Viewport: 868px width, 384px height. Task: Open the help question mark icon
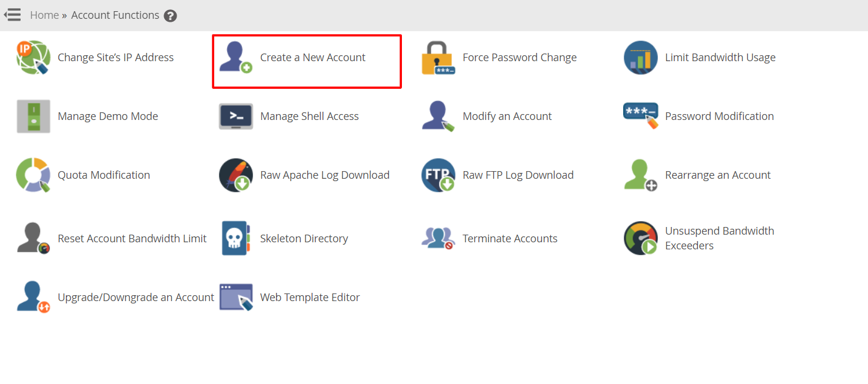click(171, 16)
